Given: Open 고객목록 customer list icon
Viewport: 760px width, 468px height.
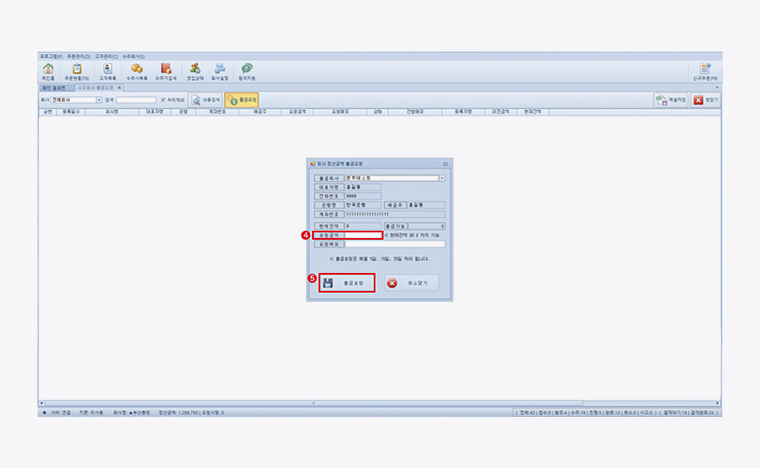Looking at the screenshot, I should coord(107,71).
